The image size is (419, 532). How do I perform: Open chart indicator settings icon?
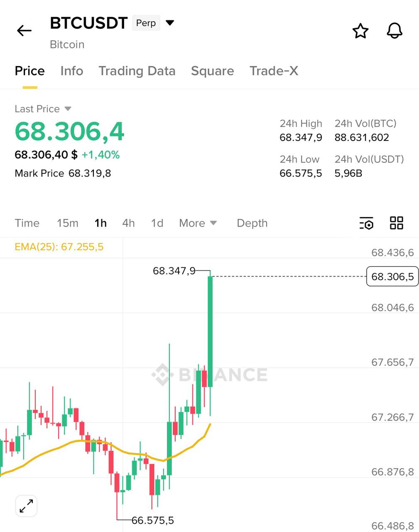(x=366, y=223)
